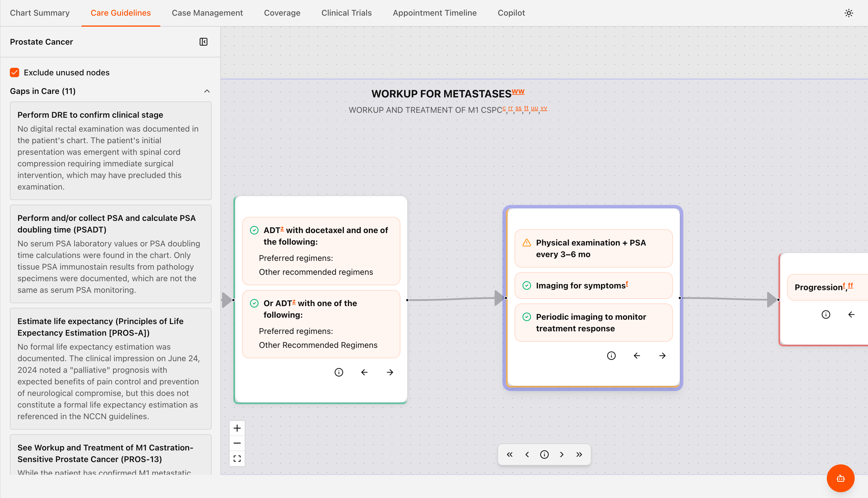Uncheck Exclude unused nodes
Image resolution: width=868 pixels, height=498 pixels.
coord(14,72)
